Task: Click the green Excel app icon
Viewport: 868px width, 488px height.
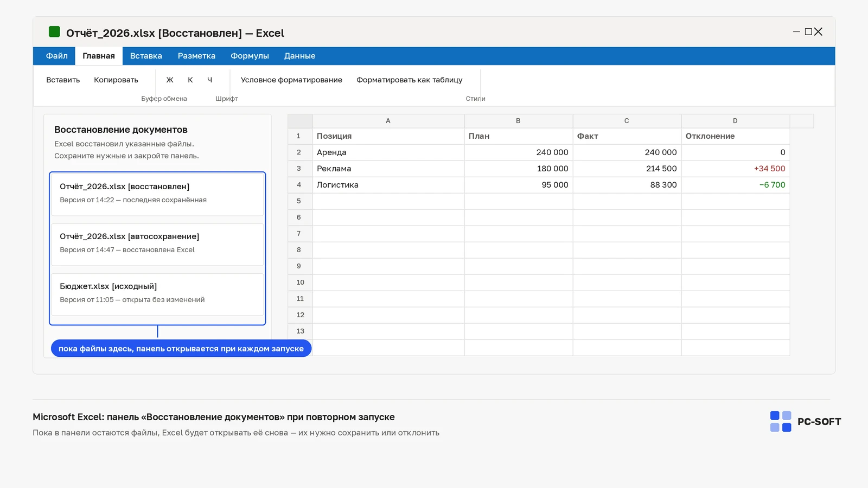Action: 54,31
